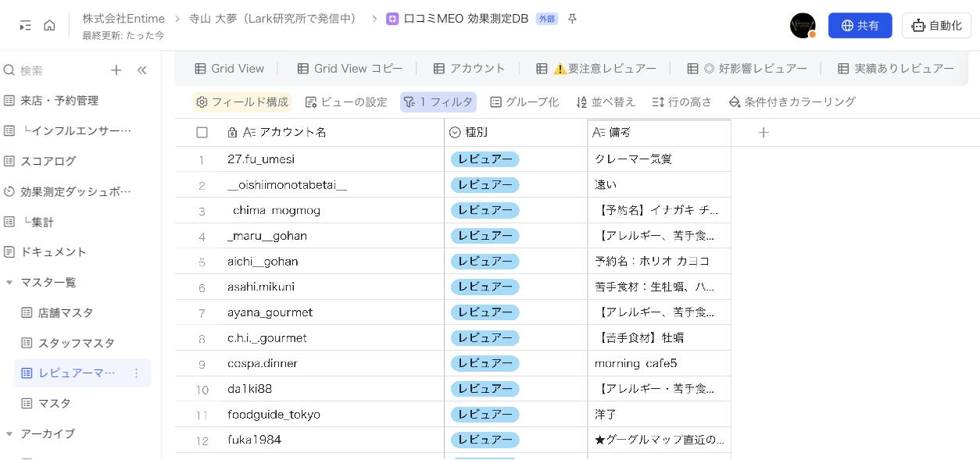
Task: Open the 1 フィルタ filter panel
Action: pyautogui.click(x=438, y=102)
